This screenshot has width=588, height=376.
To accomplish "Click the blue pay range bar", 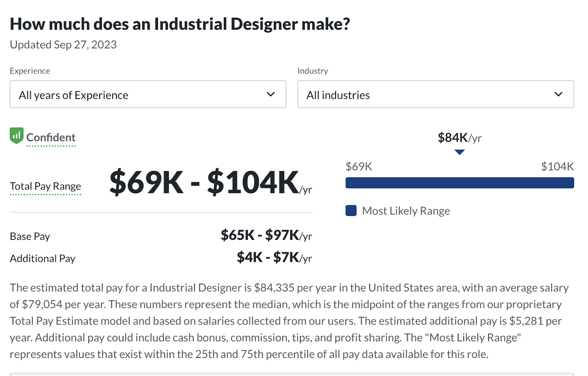I will (459, 183).
